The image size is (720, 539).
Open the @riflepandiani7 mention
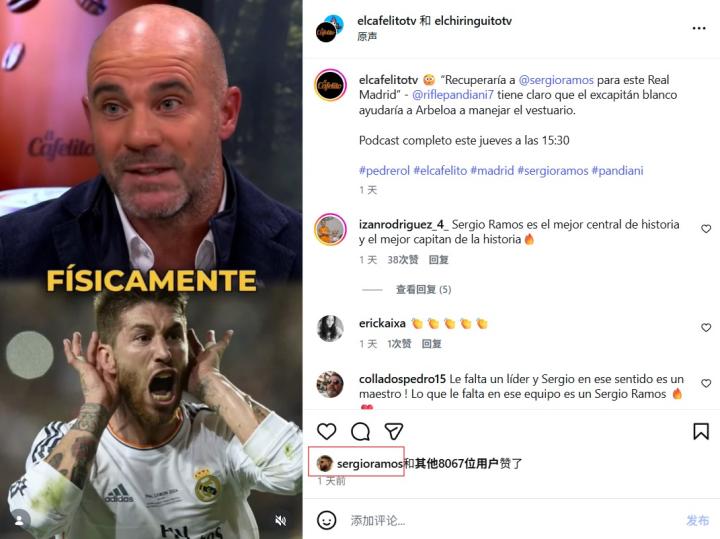tap(453, 95)
